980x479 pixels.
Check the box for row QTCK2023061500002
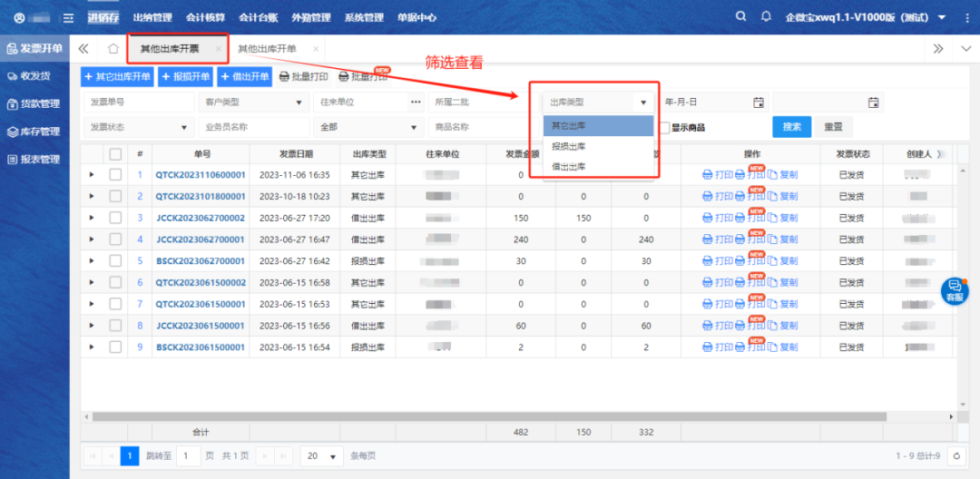[115, 282]
